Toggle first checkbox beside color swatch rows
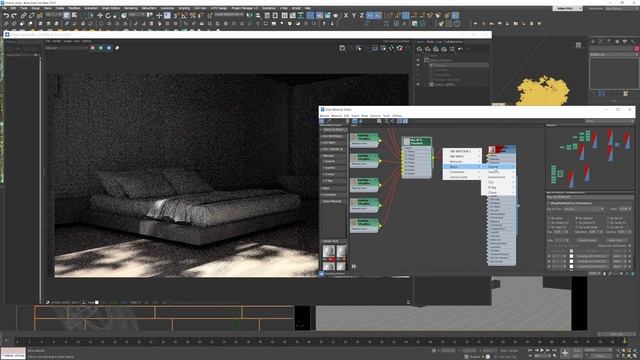This screenshot has height=360, width=640. point(549,256)
